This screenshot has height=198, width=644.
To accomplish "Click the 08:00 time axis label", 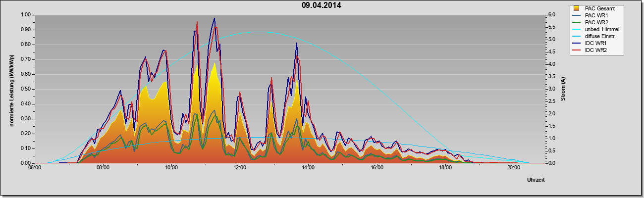I will tap(103, 168).
